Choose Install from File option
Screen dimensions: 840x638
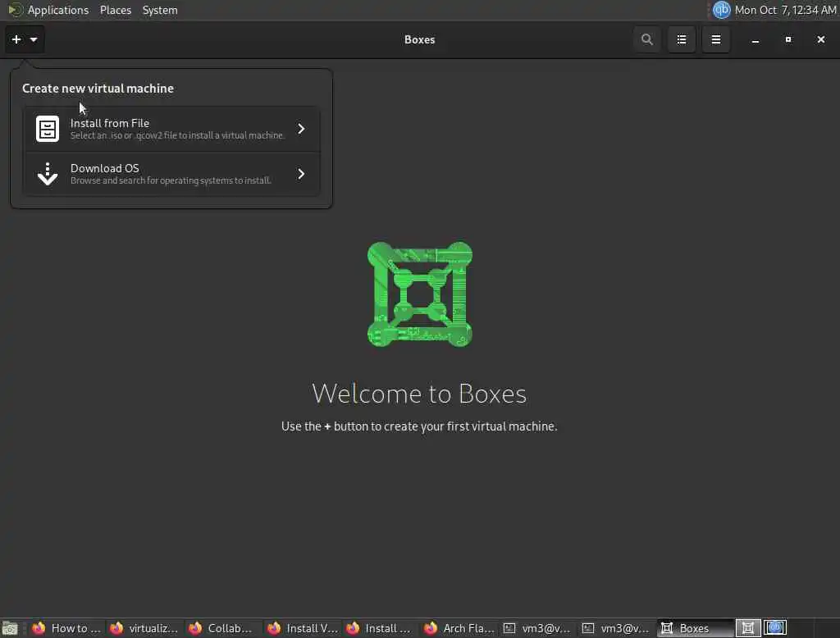pos(171,129)
